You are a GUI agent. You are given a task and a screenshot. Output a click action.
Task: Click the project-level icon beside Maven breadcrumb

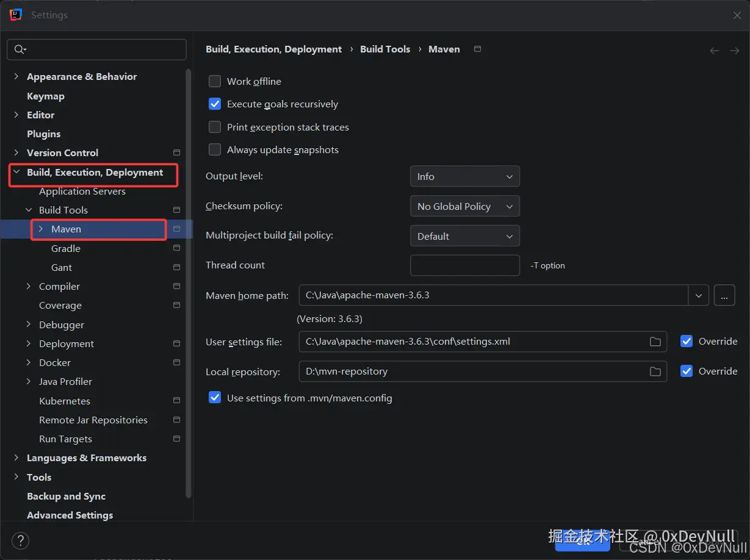[478, 49]
